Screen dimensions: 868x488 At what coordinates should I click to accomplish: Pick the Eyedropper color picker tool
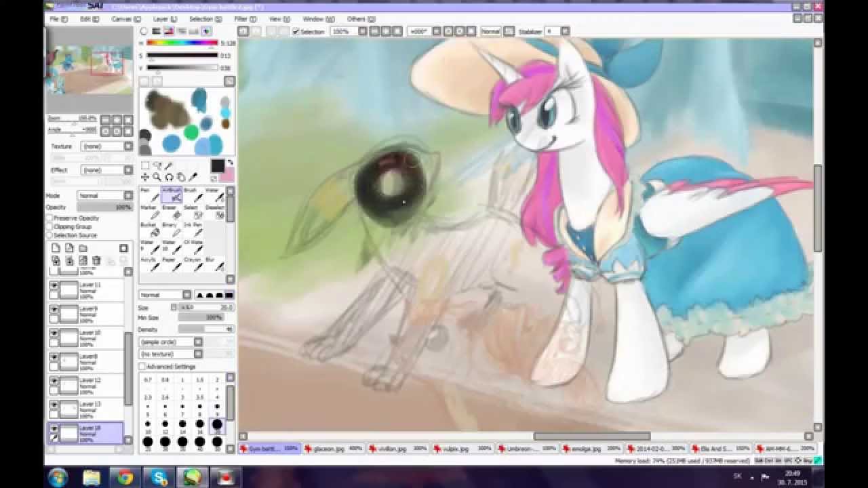coord(193,177)
